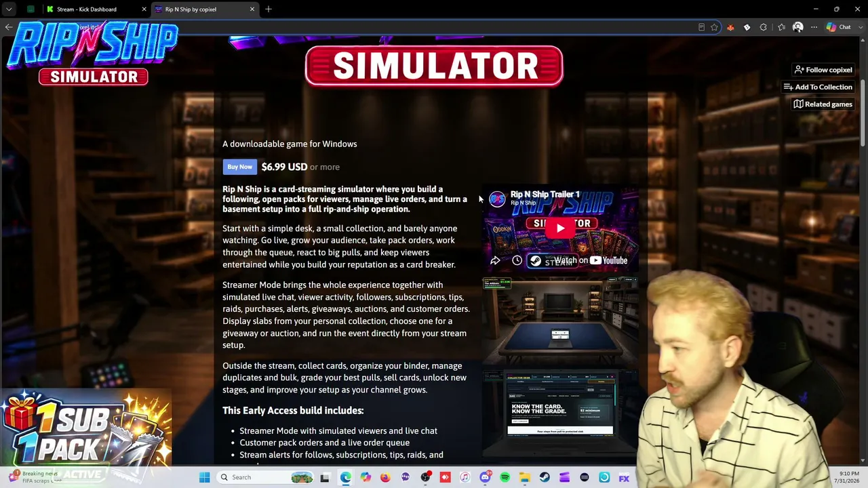Image resolution: width=868 pixels, height=488 pixels.
Task: Open the browser profile avatar
Action: [x=797, y=27]
